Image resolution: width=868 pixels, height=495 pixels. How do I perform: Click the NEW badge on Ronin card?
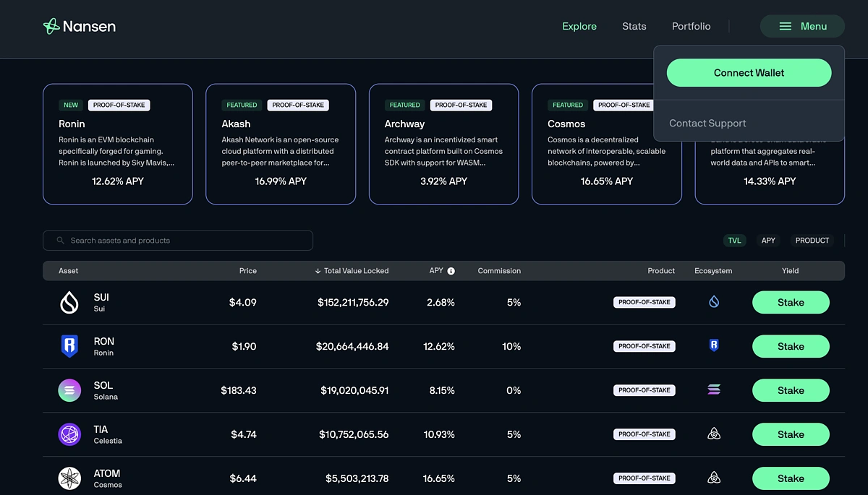[71, 105]
